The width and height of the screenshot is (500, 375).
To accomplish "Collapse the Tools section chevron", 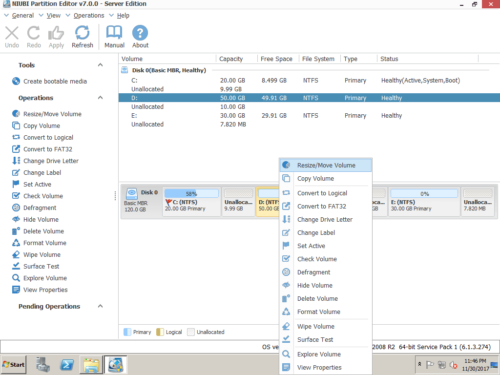I will tap(100, 65).
